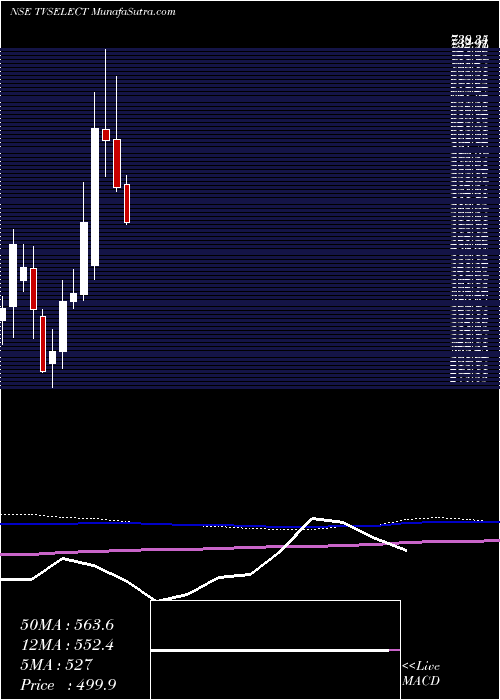The width and height of the screenshot is (500, 700).
Task: Click the Price : 499.9 value
Action: coord(68,685)
